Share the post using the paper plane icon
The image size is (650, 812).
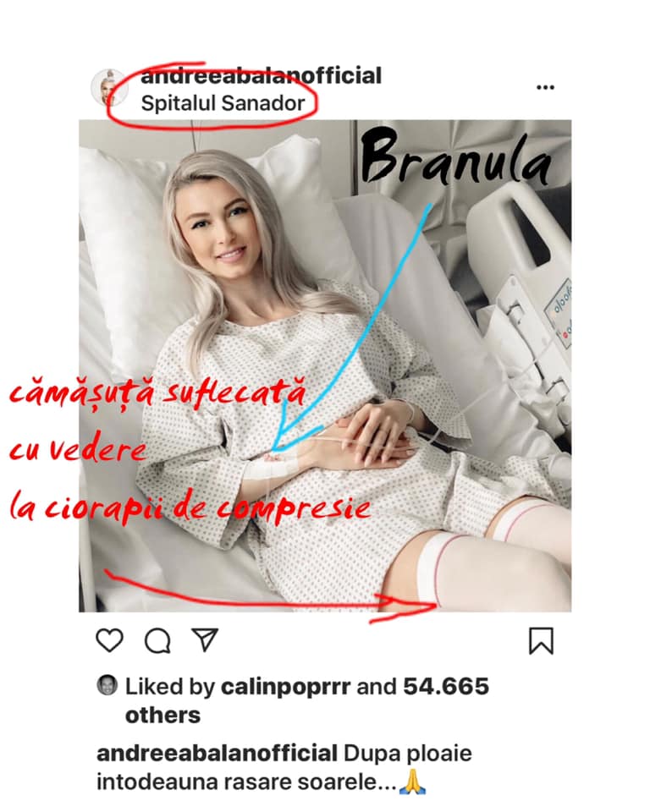point(205,640)
